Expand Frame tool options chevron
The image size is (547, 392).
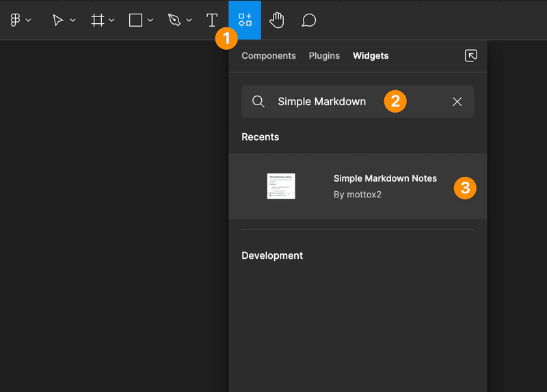coord(111,20)
